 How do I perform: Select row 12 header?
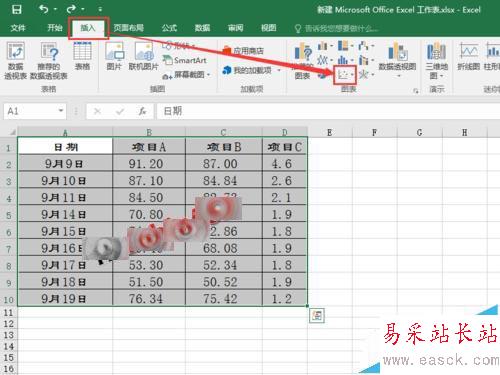coord(9,324)
